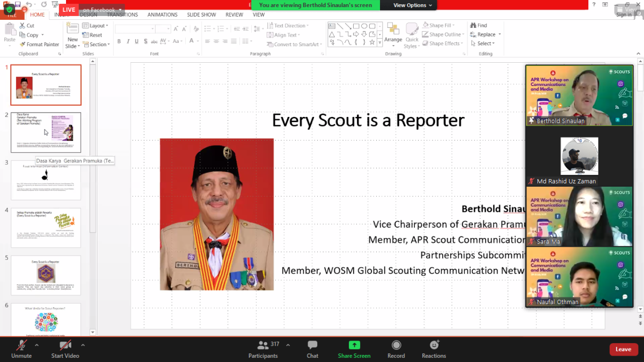644x362 pixels.
Task: Open audio options arrow beside Unmute
Action: click(36, 345)
